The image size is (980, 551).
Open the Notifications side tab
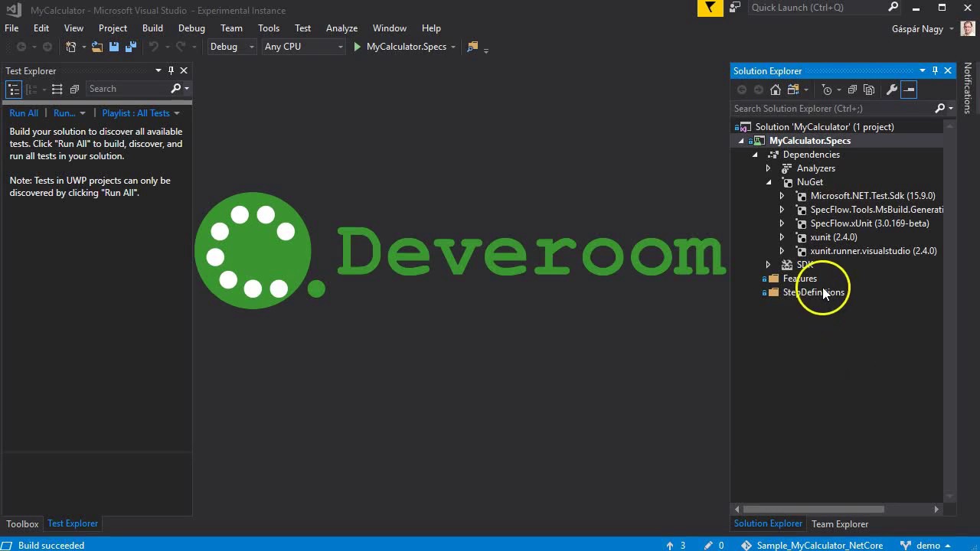click(968, 88)
